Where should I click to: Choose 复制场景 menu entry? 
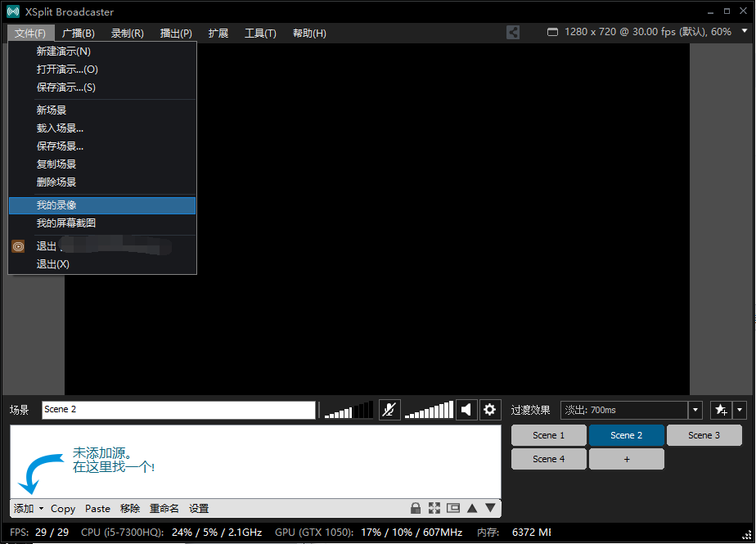[x=102, y=164]
